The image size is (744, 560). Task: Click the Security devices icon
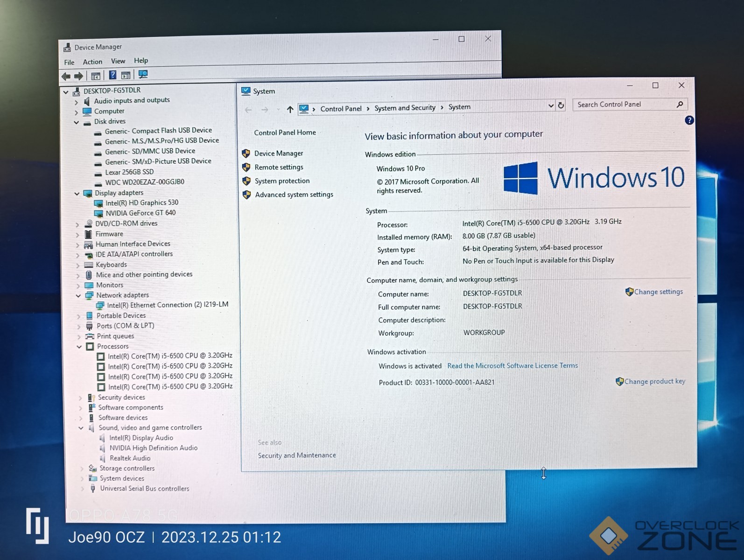point(91,398)
